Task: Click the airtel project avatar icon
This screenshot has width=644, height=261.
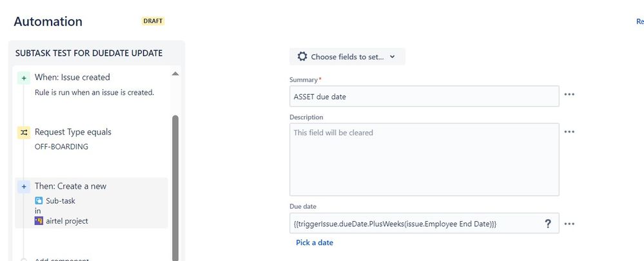Action: click(39, 221)
